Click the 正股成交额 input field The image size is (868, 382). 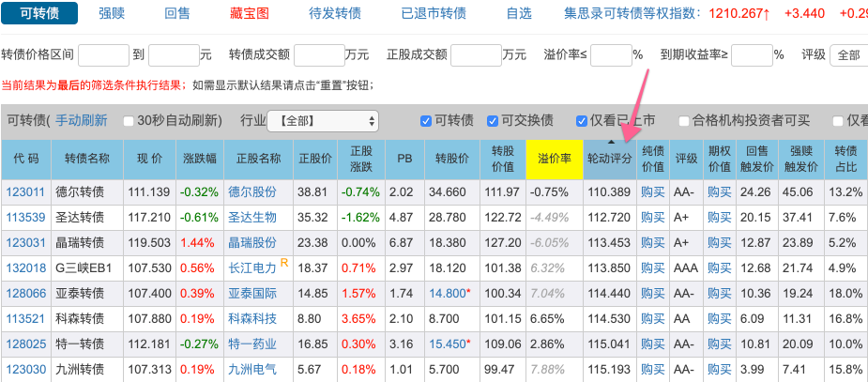click(476, 54)
